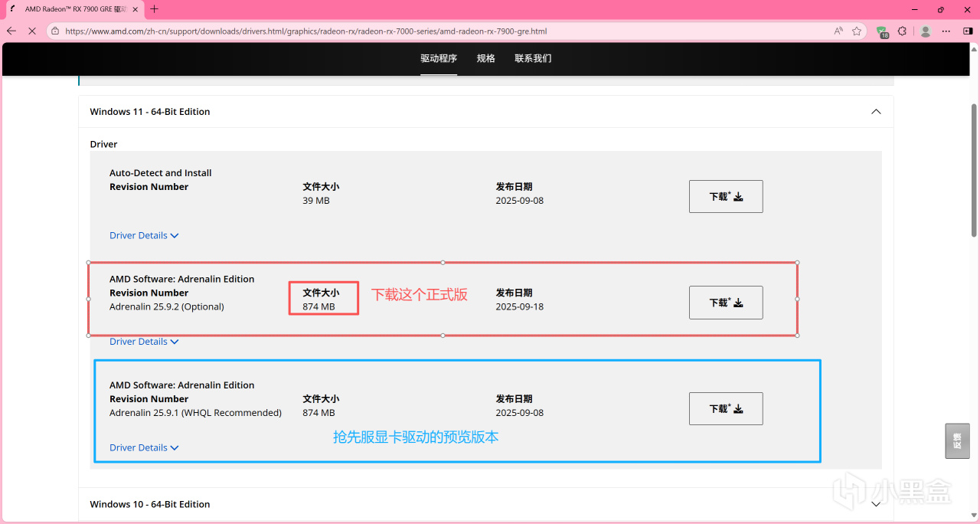Image resolution: width=980 pixels, height=524 pixels.
Task: Click the Auto-Detect and Install title
Action: (161, 173)
